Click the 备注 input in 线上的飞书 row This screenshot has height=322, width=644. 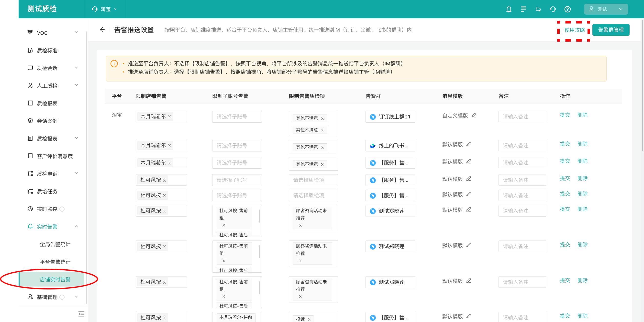[x=522, y=146]
